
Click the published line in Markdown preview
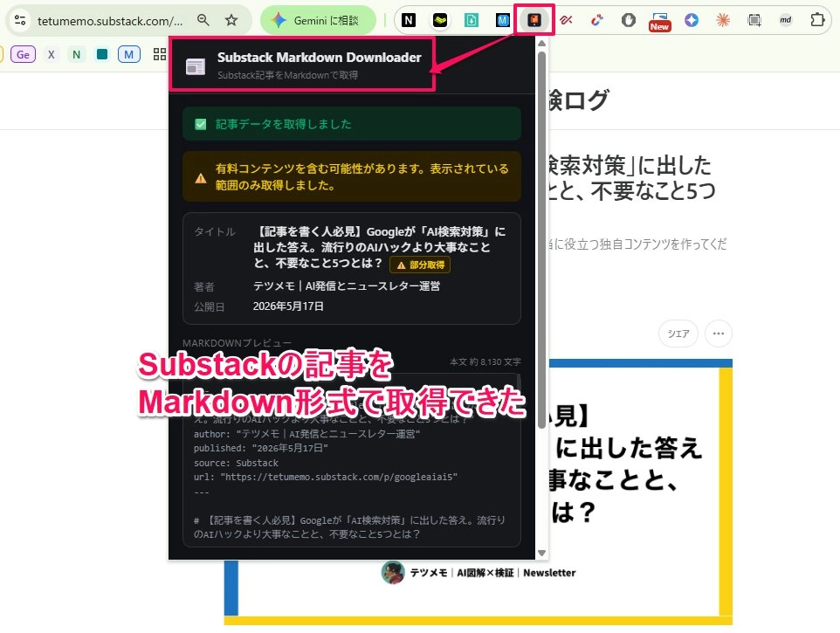pyautogui.click(x=261, y=448)
